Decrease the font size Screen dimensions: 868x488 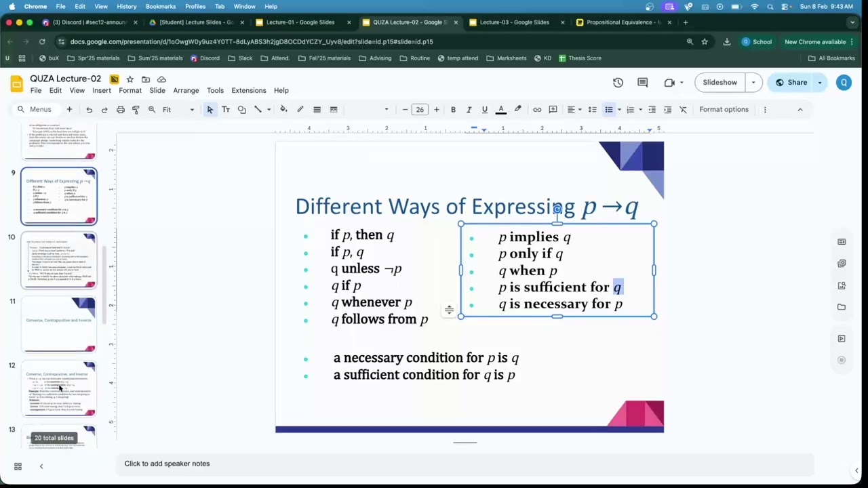pyautogui.click(x=405, y=109)
